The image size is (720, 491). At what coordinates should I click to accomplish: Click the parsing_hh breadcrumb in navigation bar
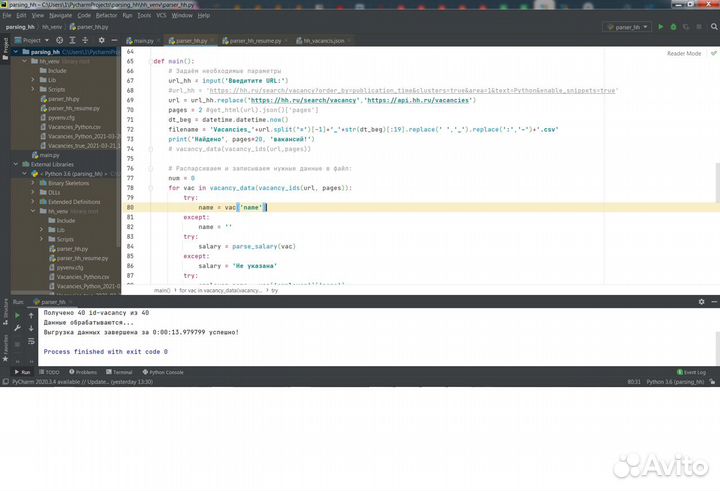[20, 27]
